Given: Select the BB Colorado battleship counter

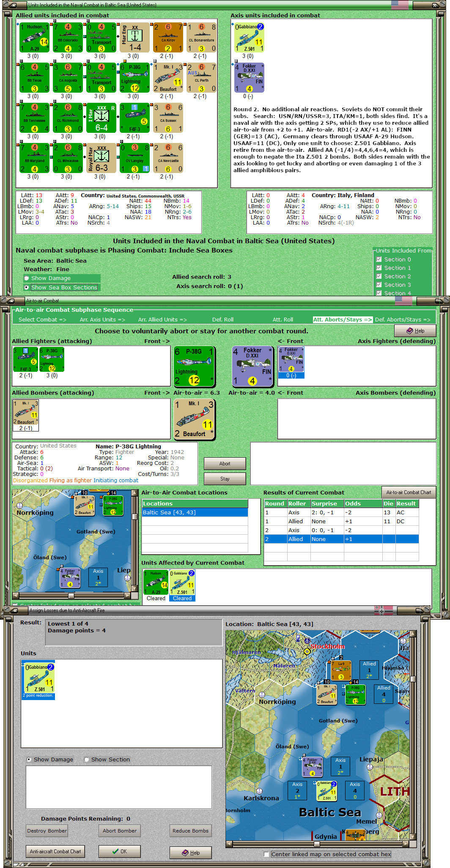Looking at the screenshot, I should tap(68, 38).
